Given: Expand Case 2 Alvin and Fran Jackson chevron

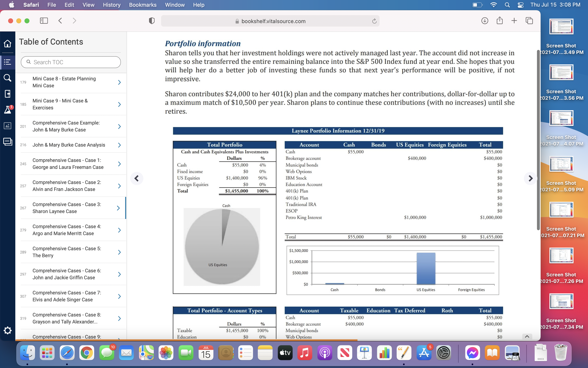Looking at the screenshot, I should click(119, 186).
